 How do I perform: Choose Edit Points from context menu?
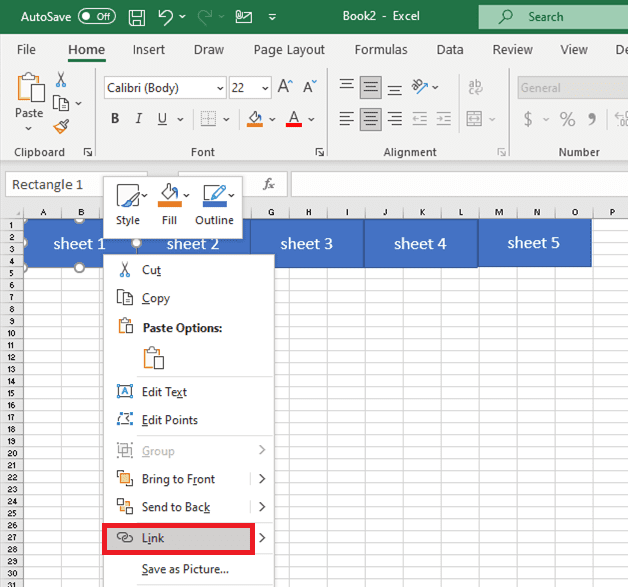click(x=189, y=420)
